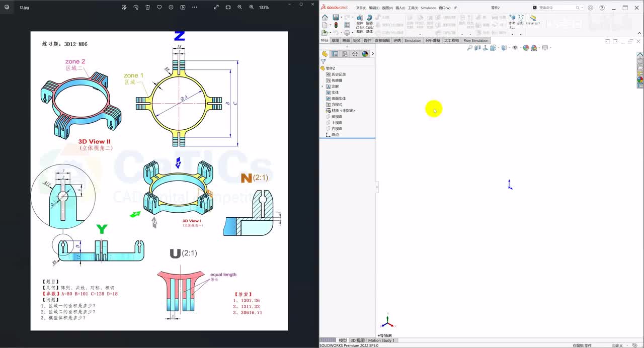Switch to the 直接编辑 ribbon tab
Viewport: 644px width, 348px height.
pyautogui.click(x=382, y=40)
